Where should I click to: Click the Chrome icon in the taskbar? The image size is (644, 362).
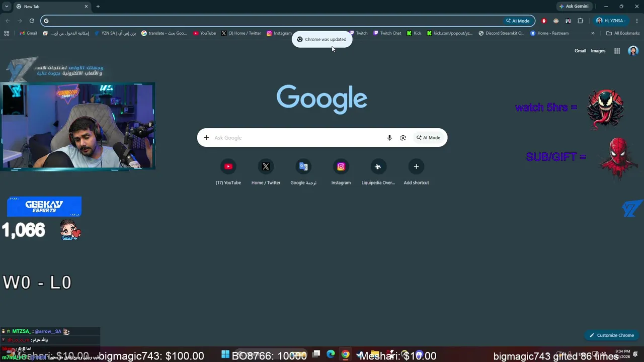(345, 354)
